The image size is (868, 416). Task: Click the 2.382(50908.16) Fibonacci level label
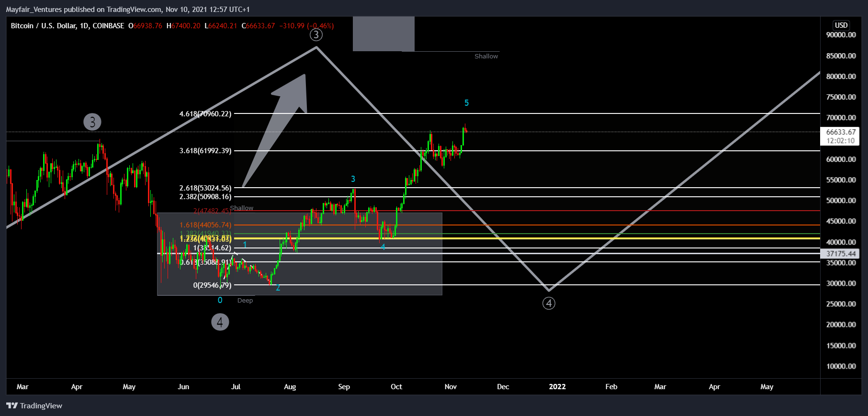pos(205,197)
